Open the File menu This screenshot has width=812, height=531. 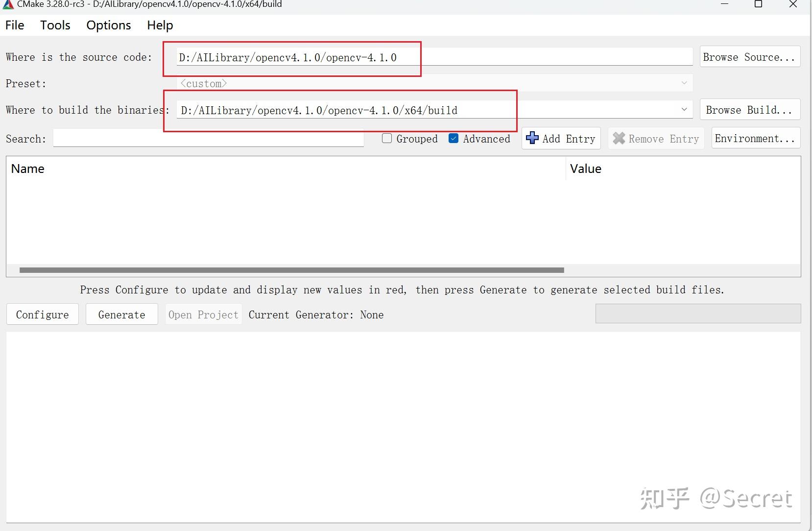click(x=15, y=25)
